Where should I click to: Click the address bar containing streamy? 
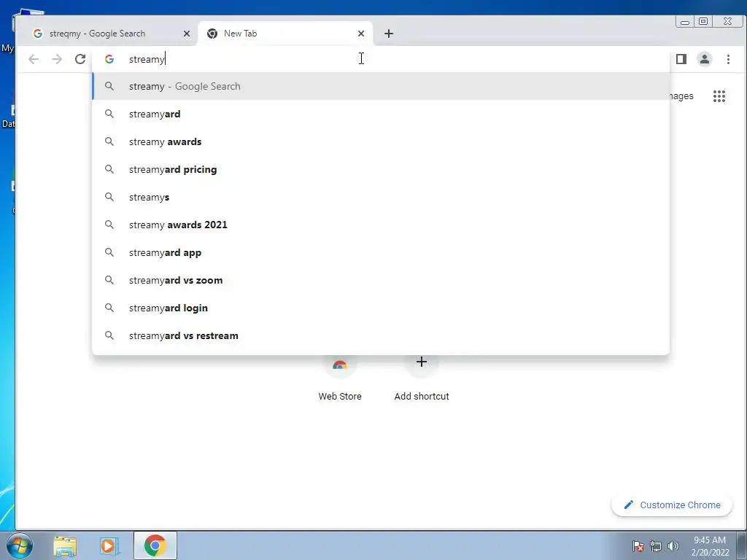point(381,59)
